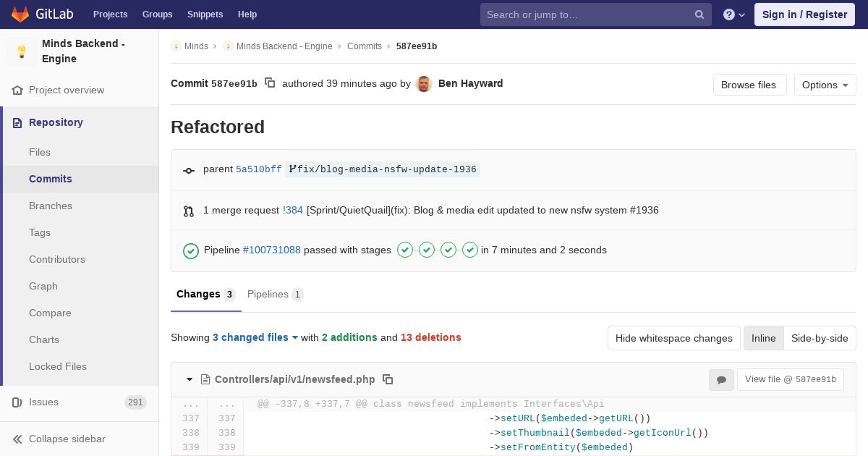Copy the newsfeed.php file path
The image size is (868, 456).
click(388, 379)
